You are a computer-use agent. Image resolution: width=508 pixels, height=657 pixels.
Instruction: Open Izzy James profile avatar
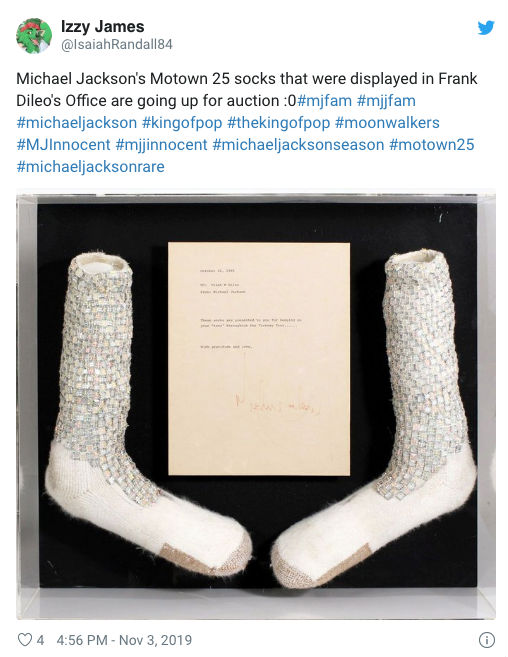tap(34, 36)
